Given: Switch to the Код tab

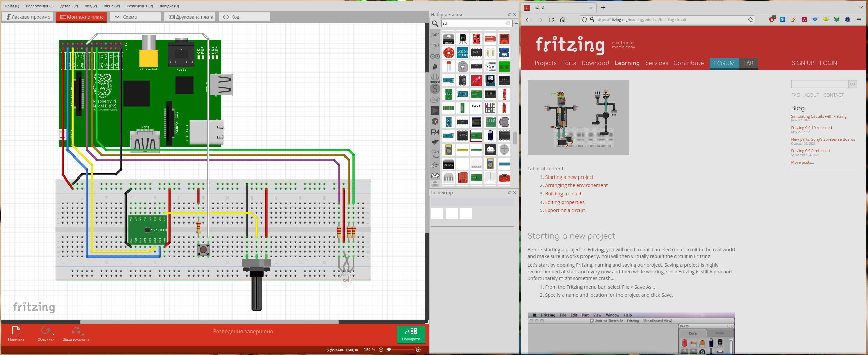Looking at the screenshot, I should (244, 17).
